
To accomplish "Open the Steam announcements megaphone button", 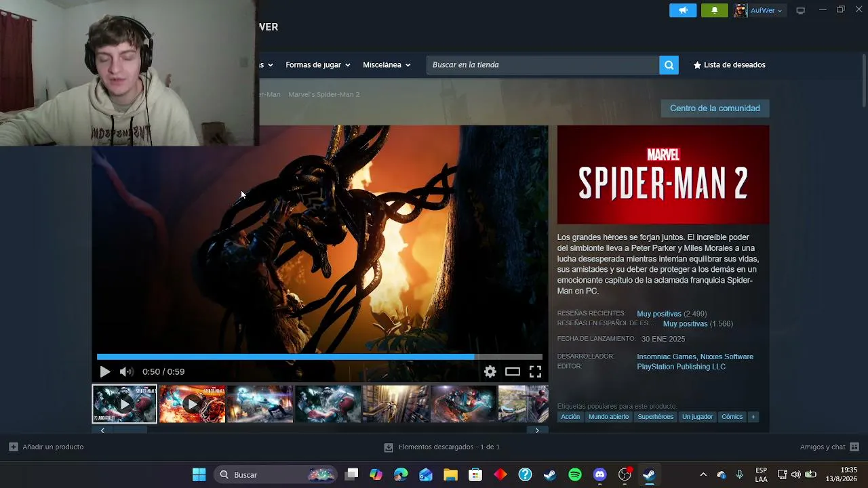I will pyautogui.click(x=683, y=10).
